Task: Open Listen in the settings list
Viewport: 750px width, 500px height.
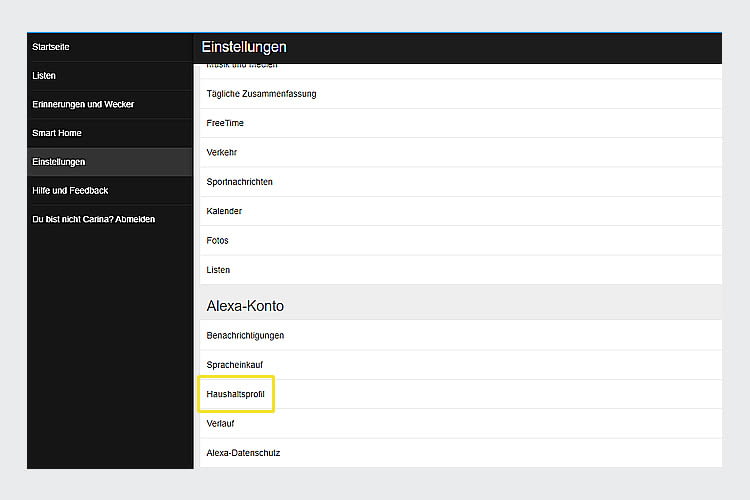Action: pos(461,270)
